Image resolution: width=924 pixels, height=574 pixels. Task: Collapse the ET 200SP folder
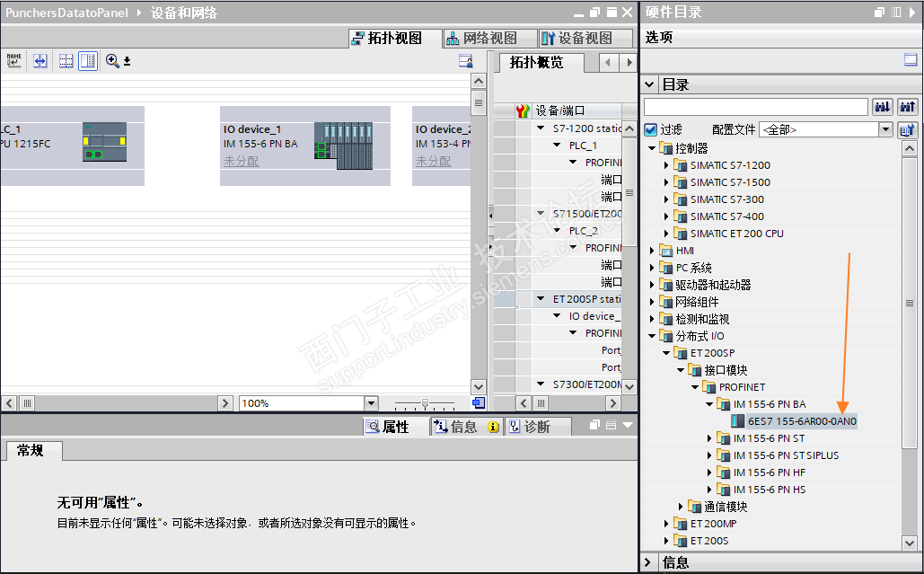666,353
